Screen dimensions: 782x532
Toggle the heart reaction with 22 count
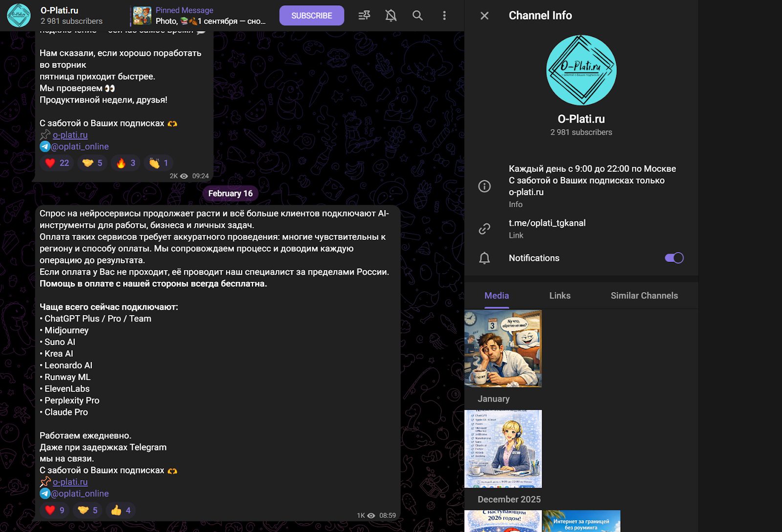click(57, 163)
